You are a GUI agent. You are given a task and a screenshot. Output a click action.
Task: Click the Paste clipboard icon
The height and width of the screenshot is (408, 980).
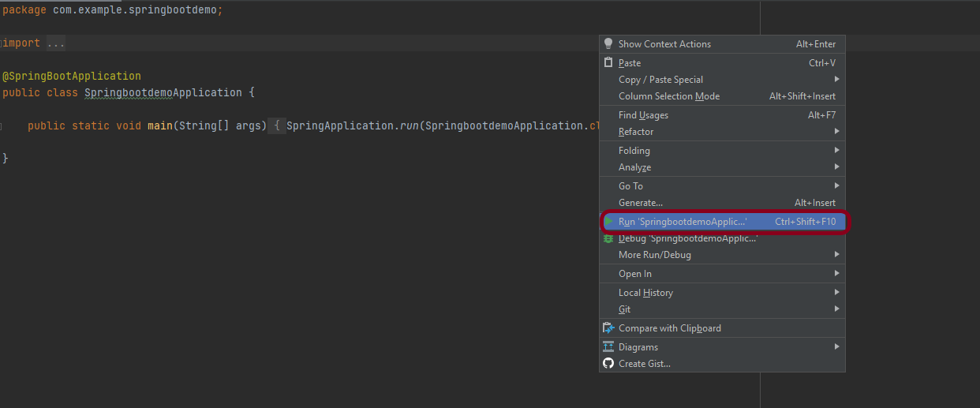[608, 62]
